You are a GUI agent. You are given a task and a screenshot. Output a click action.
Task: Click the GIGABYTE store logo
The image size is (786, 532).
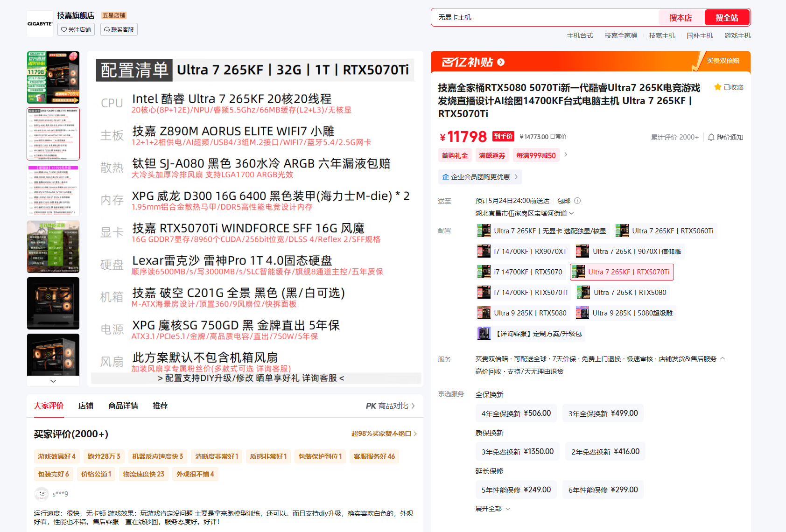click(40, 24)
